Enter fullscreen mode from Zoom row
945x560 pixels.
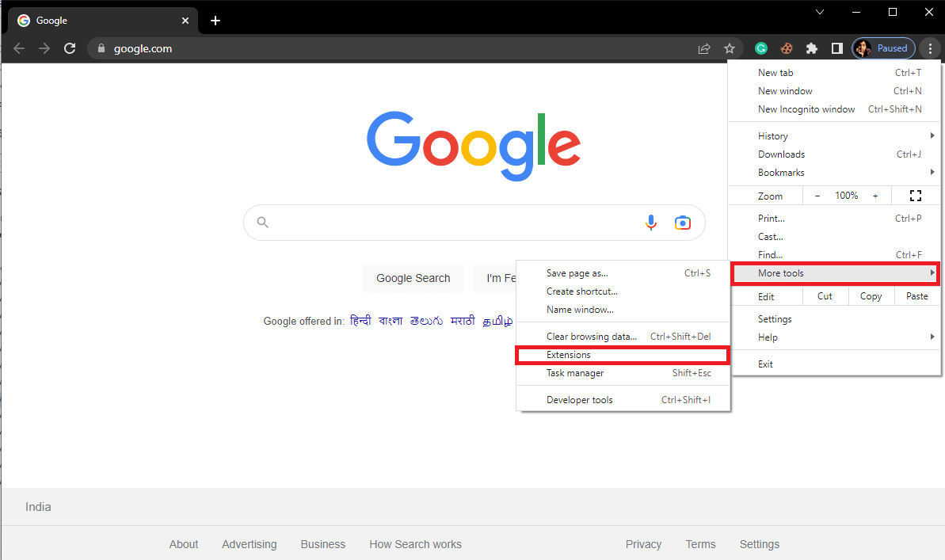pyautogui.click(x=916, y=196)
